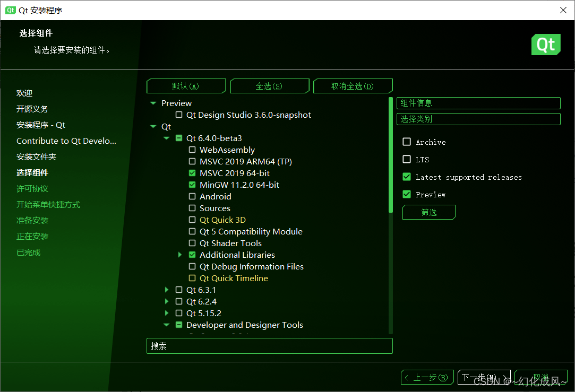The width and height of the screenshot is (575, 392).
Task: Collapse the Qt 6.4.0-beta3 node
Action: 167,138
